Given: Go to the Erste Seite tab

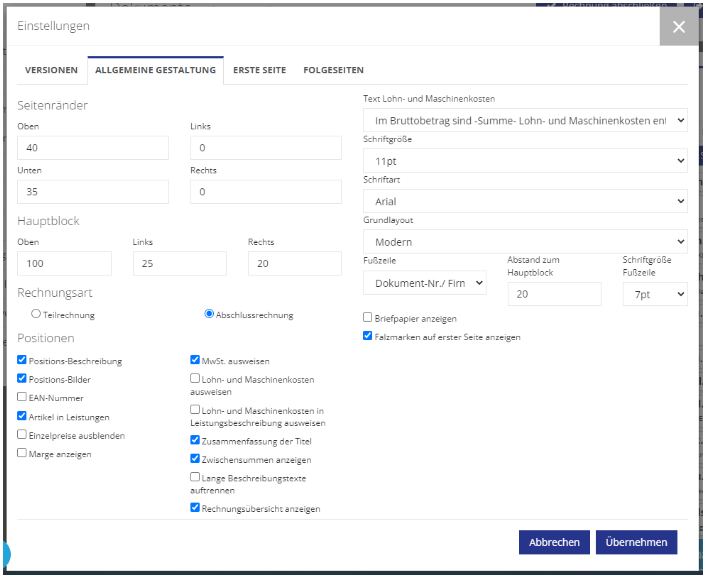Looking at the screenshot, I should [x=260, y=71].
